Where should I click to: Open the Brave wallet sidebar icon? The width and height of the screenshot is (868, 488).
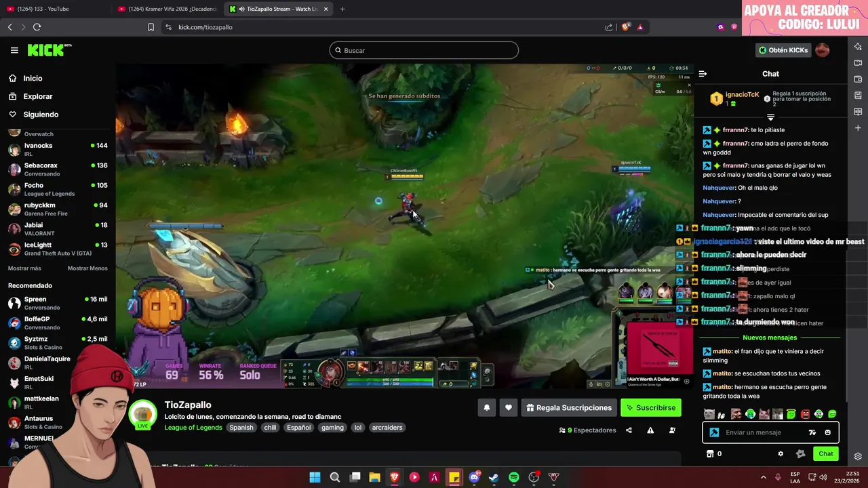point(858,79)
